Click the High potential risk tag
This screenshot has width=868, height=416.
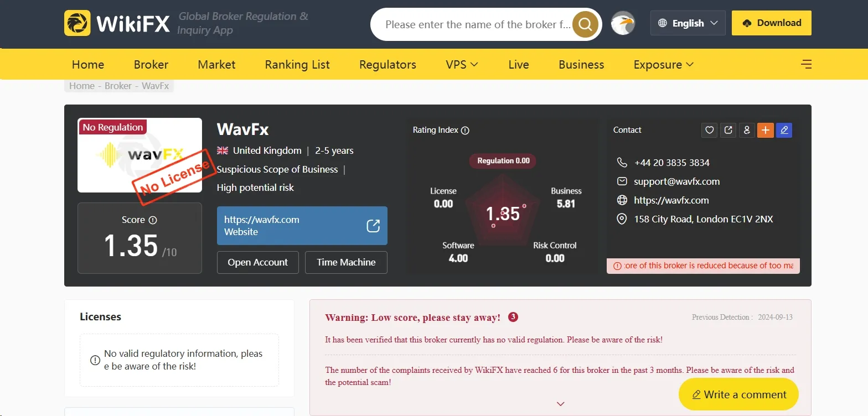(x=255, y=188)
